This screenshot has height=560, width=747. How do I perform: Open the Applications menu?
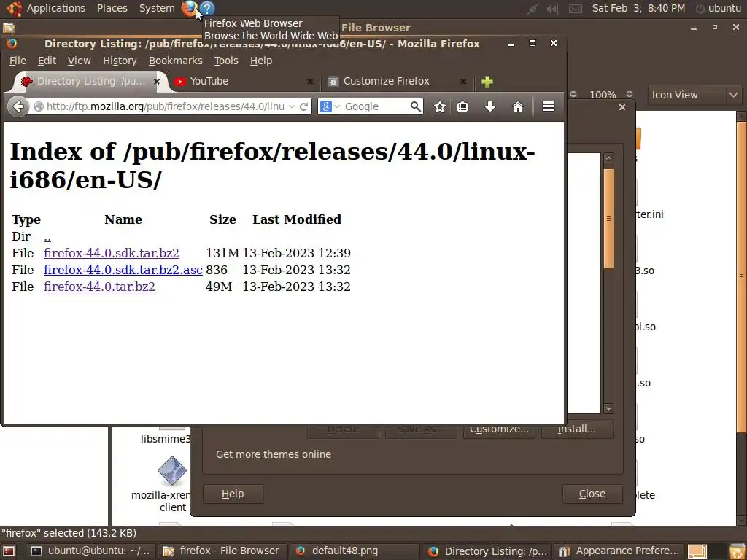point(55,8)
